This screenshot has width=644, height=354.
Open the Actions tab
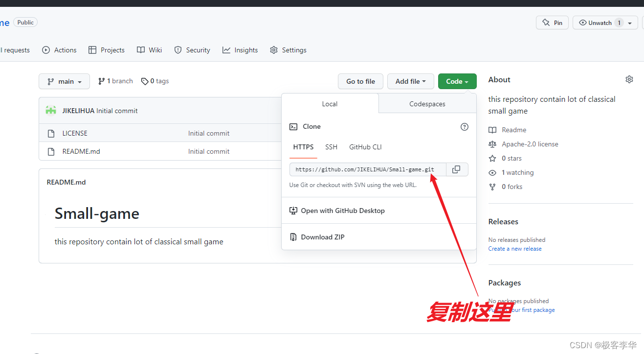pos(59,50)
